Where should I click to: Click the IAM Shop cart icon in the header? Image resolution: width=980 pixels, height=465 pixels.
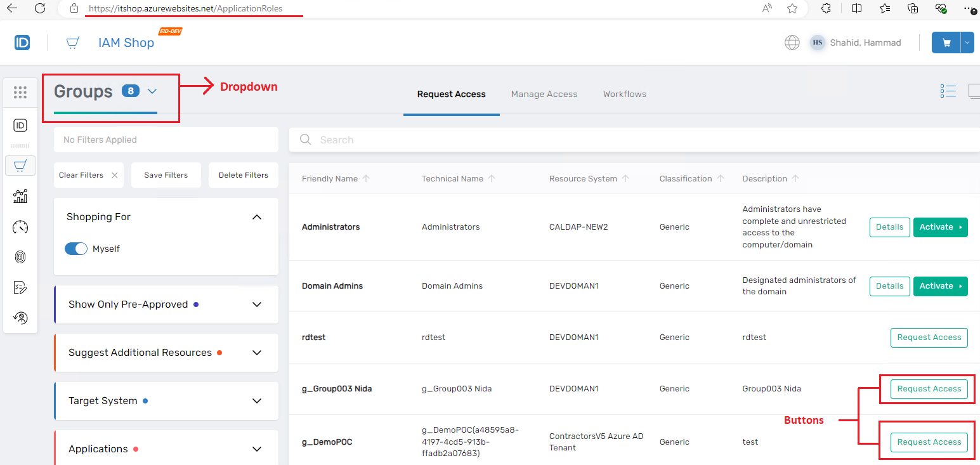[73, 43]
